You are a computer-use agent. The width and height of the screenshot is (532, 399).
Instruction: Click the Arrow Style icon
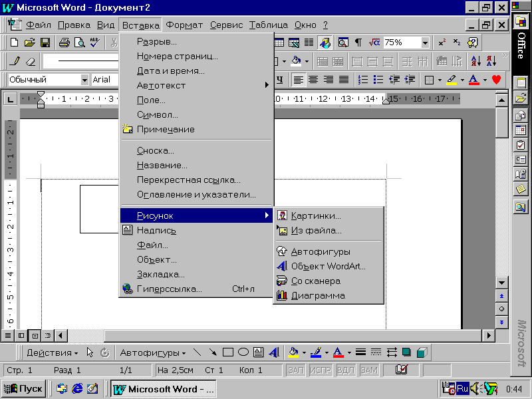(x=392, y=352)
